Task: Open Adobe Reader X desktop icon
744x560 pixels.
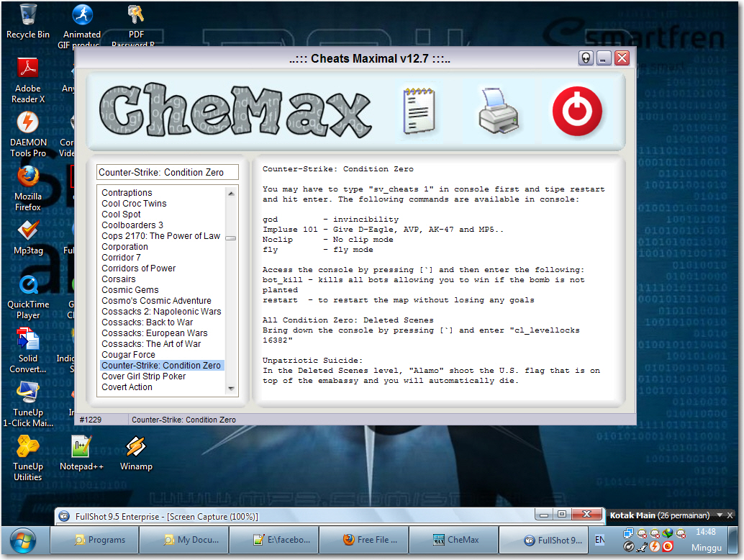Action: click(28, 80)
